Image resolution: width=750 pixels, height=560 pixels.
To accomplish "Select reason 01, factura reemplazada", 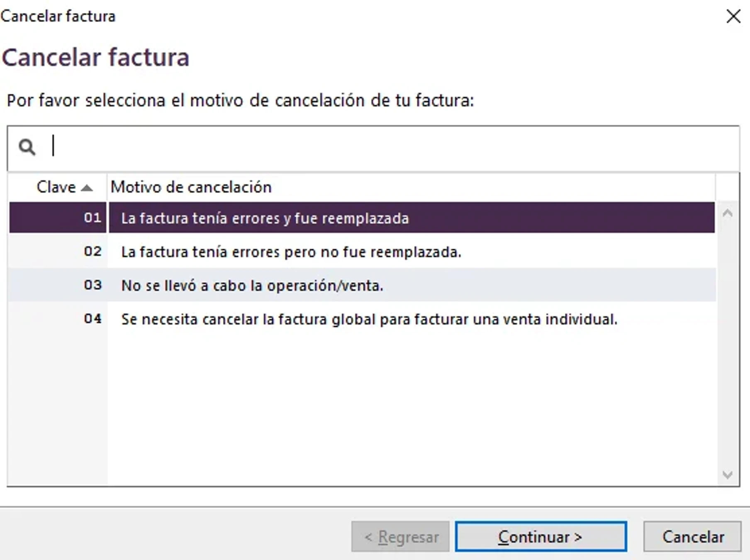I will tap(265, 217).
